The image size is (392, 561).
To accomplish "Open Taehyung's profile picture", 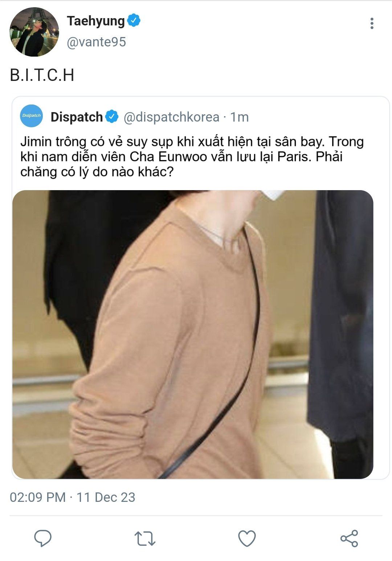I will [x=34, y=32].
